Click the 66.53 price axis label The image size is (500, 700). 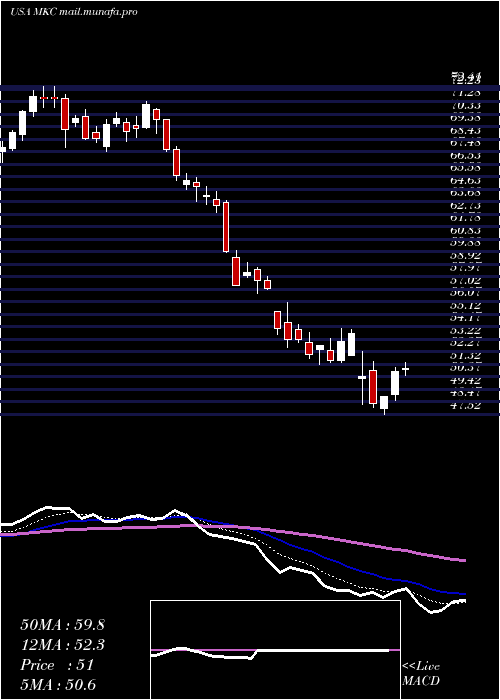(467, 156)
